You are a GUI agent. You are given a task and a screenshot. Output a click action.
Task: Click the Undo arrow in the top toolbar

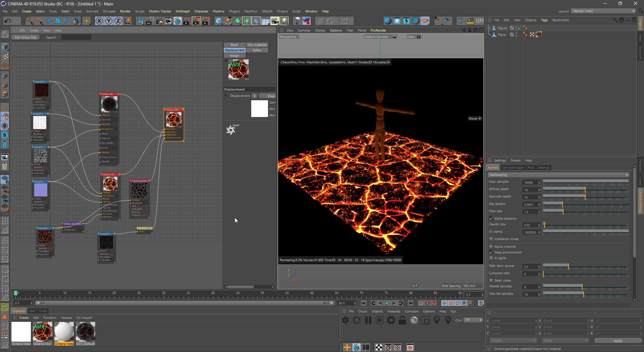tap(7, 21)
